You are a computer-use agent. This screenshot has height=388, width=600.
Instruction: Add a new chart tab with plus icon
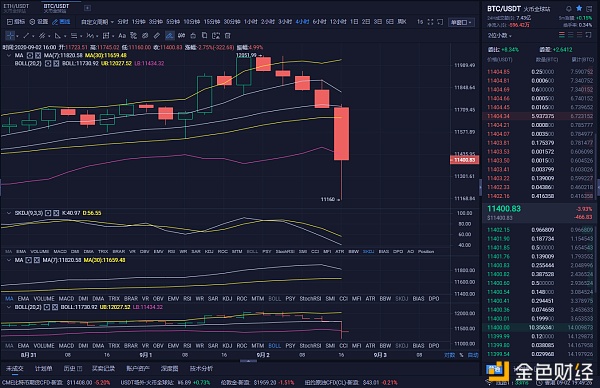(87, 8)
